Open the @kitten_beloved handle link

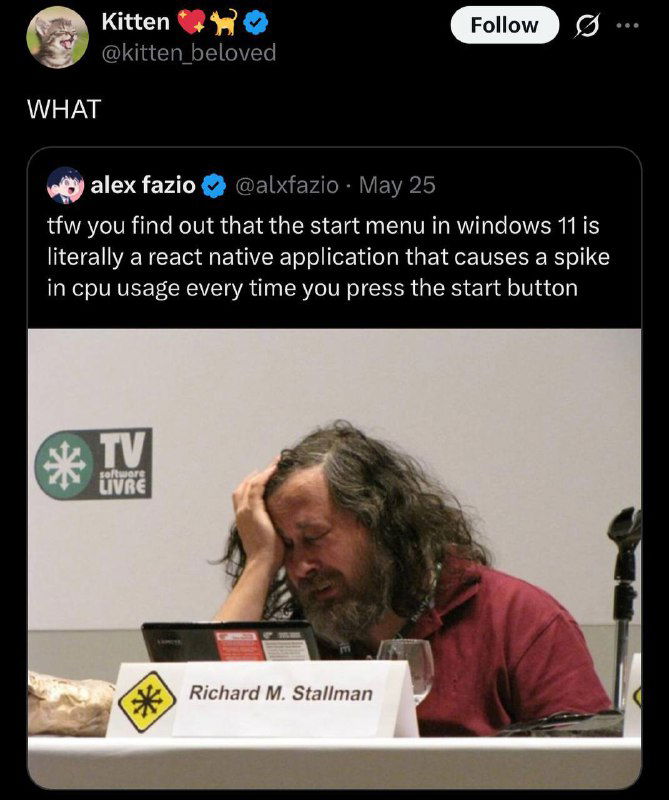[189, 52]
